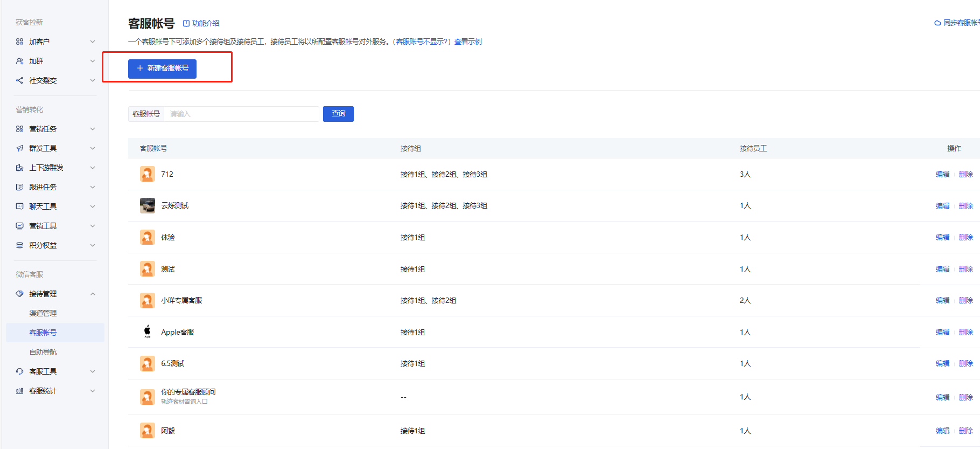980x449 pixels.
Task: Click the 聊天工具 chat icon
Action: 19,206
